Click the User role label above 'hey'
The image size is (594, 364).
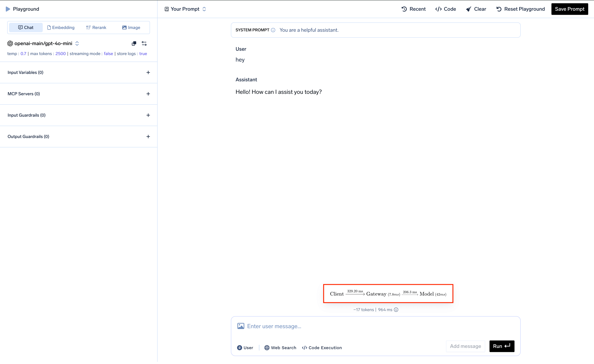point(241,49)
